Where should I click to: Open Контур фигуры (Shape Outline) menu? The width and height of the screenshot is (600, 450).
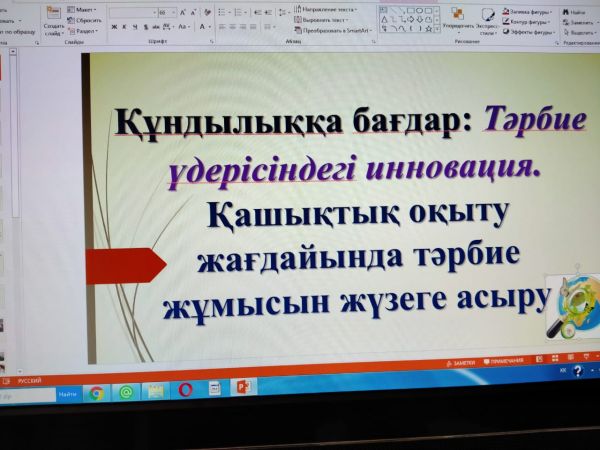tap(526, 22)
